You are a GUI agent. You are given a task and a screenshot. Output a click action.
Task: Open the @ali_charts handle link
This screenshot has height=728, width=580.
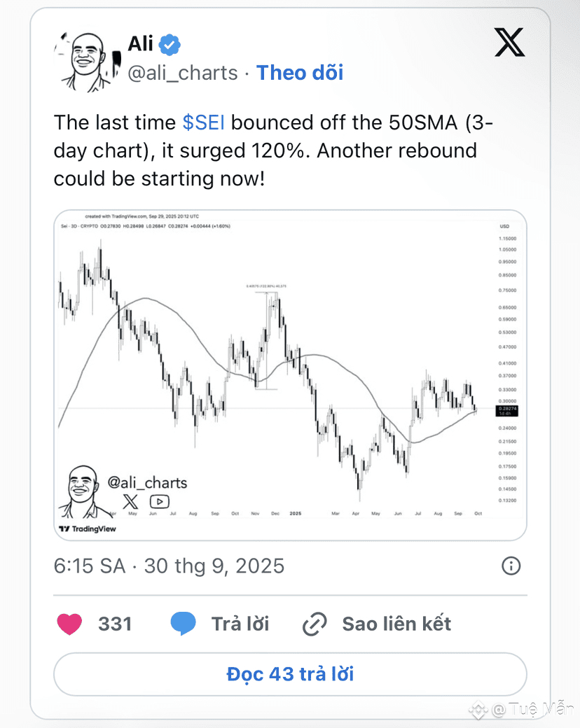click(183, 73)
